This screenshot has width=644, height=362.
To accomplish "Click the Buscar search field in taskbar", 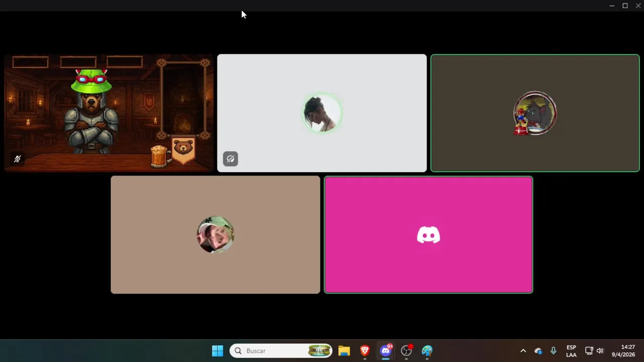I will click(x=281, y=350).
